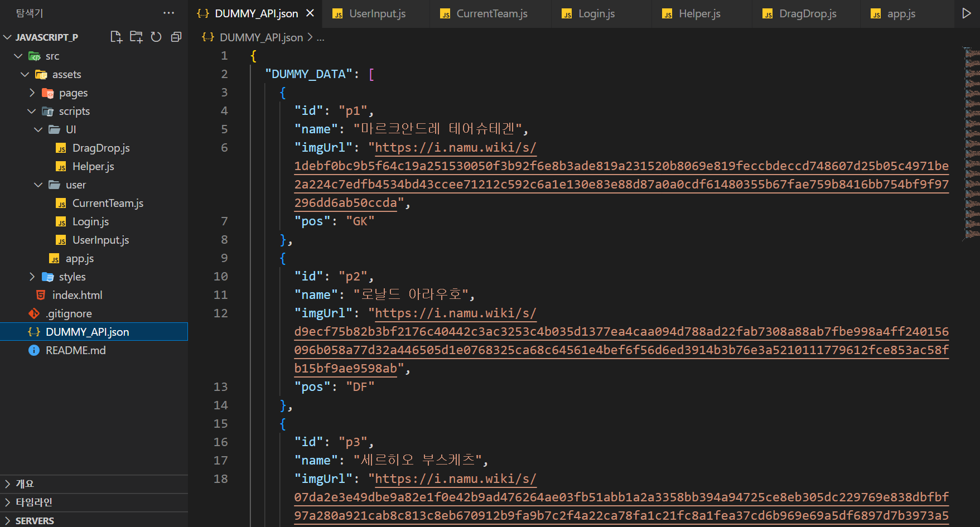Click the UI folder icon
Image resolution: width=980 pixels, height=527 pixels.
54,129
